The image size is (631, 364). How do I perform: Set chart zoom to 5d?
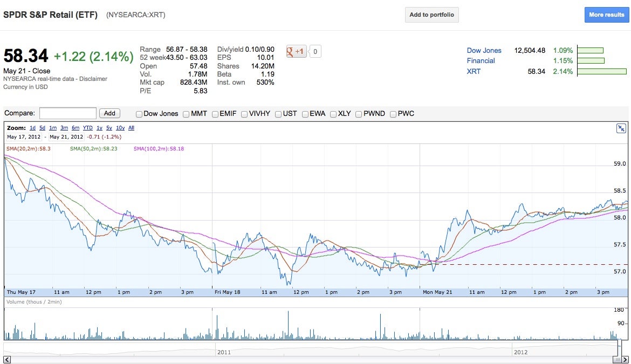pos(42,128)
